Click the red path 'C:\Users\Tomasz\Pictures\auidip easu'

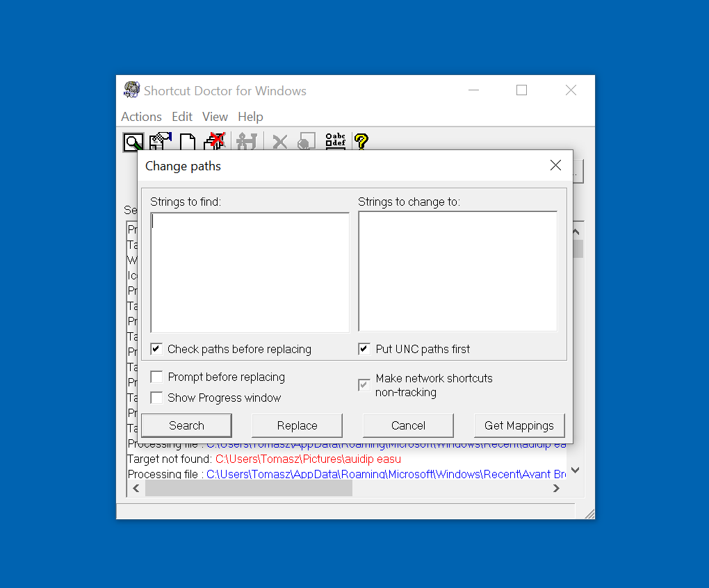pyautogui.click(x=308, y=459)
